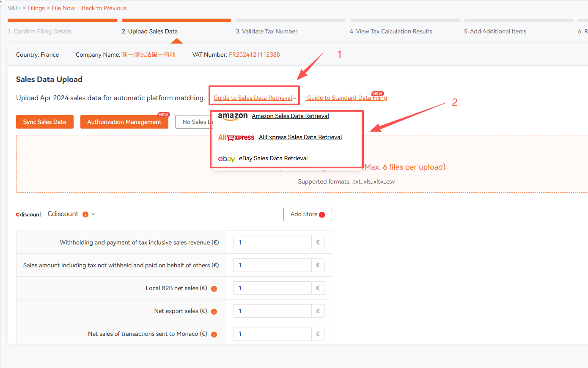Click the Country: France text
This screenshot has height=368, width=588.
point(38,55)
